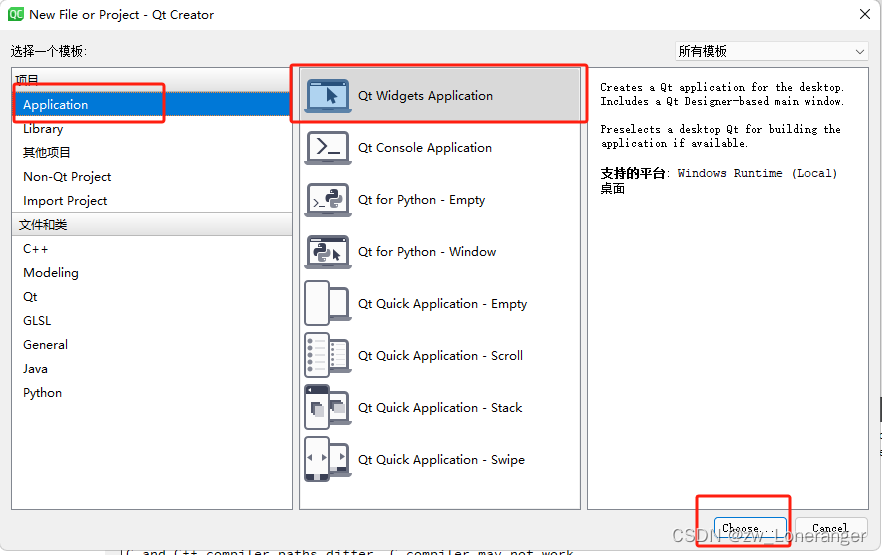Select the Non-Qt Project category

(x=152, y=177)
